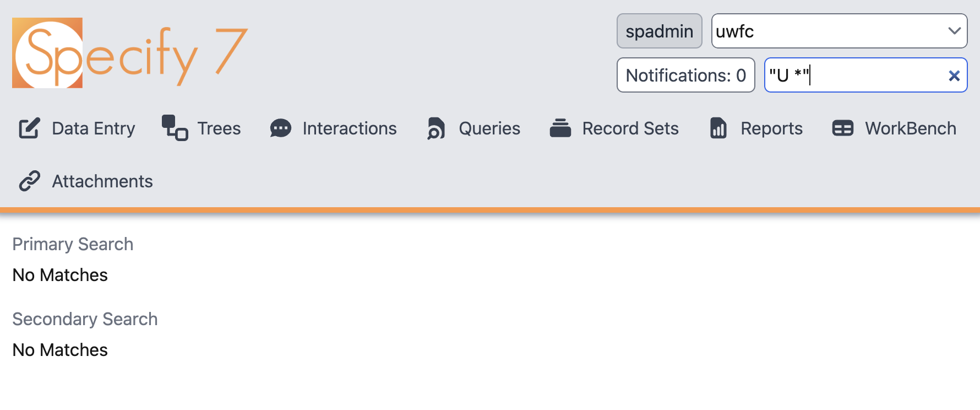The height and width of the screenshot is (410, 980).
Task: Collapse the Primary Search section
Action: click(x=73, y=244)
